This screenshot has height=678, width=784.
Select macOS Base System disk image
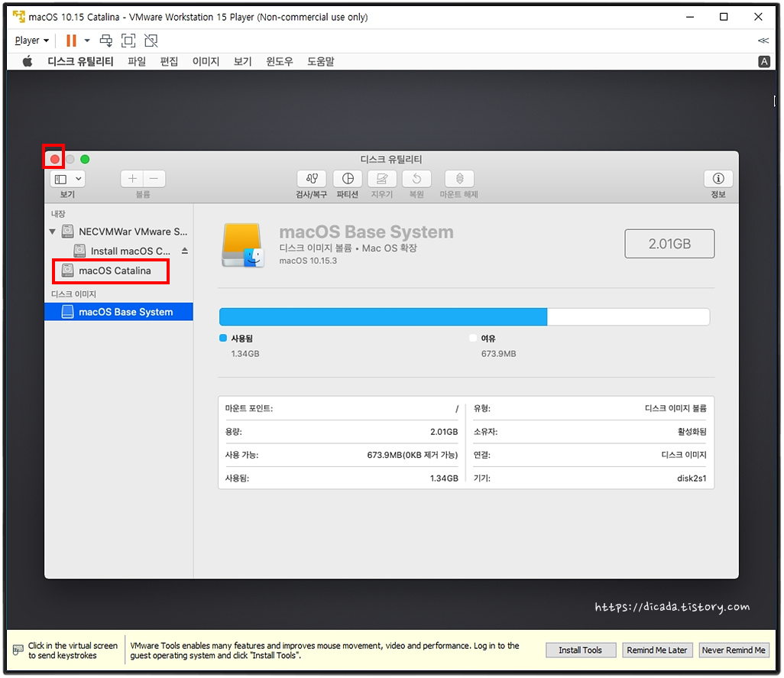pyautogui.click(x=119, y=312)
